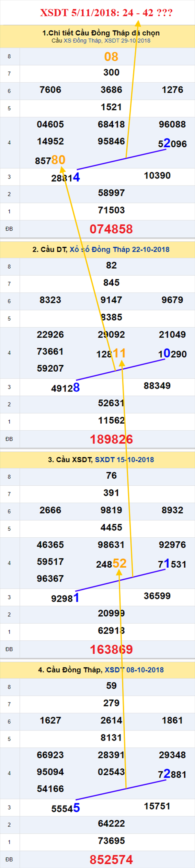Viewport: 195px width, 868px height.
Task: Select the number 28814
Action: 65,178
